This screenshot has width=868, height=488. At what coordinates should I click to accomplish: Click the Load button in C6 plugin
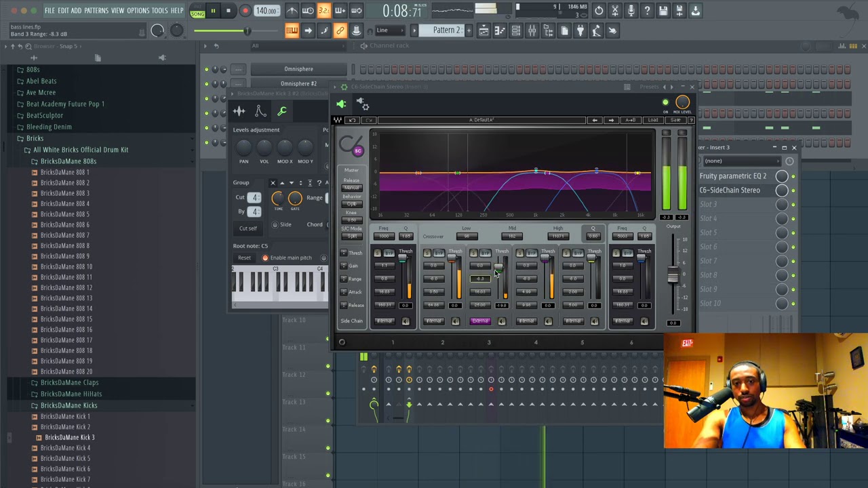coord(652,121)
